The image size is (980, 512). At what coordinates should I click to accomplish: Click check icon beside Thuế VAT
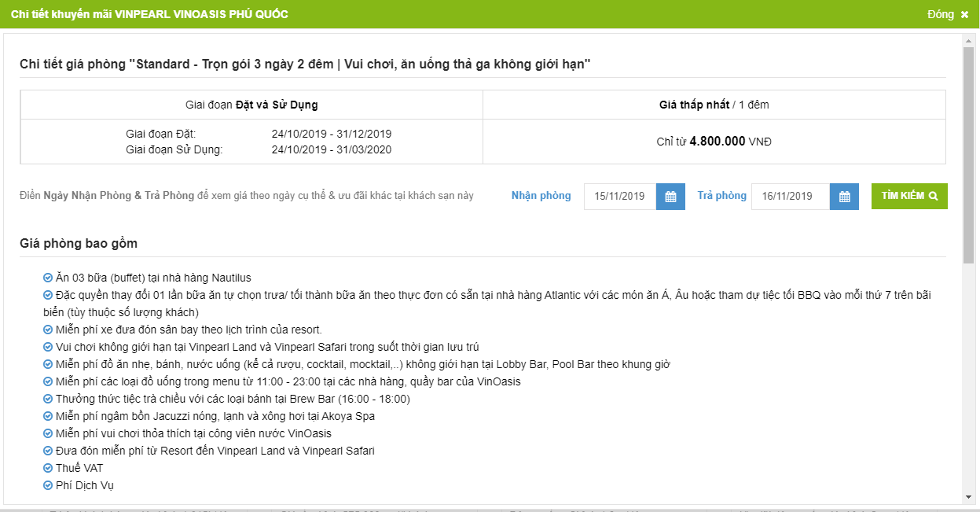pyautogui.click(x=48, y=468)
